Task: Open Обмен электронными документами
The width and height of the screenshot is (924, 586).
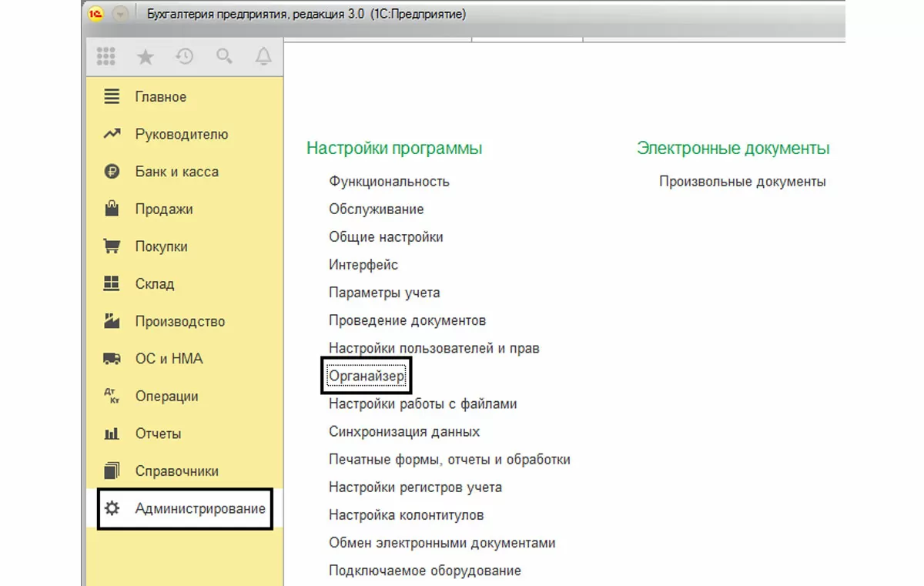Action: (442, 543)
